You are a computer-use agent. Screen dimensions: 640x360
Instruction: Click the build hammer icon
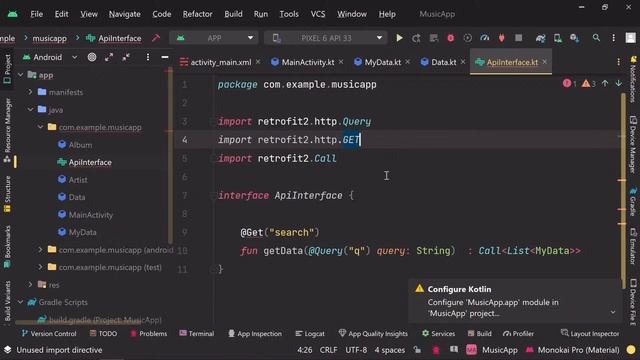pos(156,38)
